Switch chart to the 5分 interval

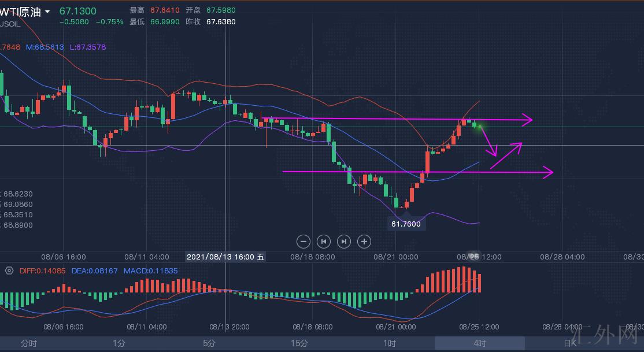[209, 343]
